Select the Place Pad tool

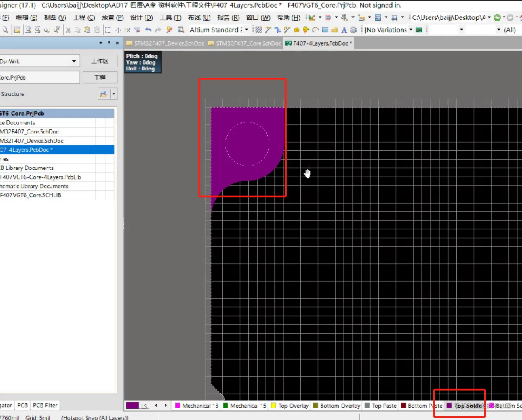(296, 30)
